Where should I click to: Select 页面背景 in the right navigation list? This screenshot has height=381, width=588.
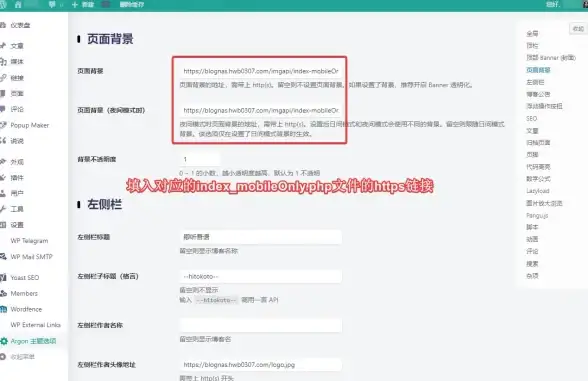pyautogui.click(x=538, y=70)
